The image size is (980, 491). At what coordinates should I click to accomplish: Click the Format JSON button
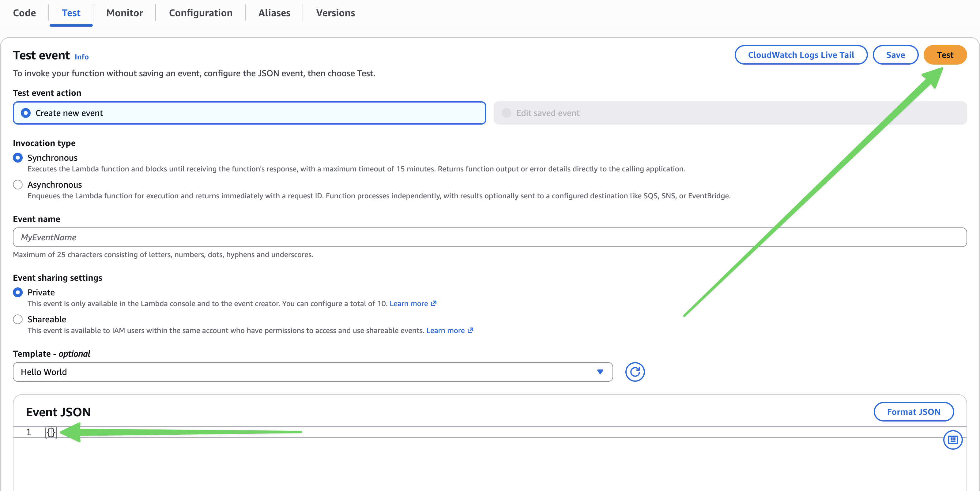point(914,411)
